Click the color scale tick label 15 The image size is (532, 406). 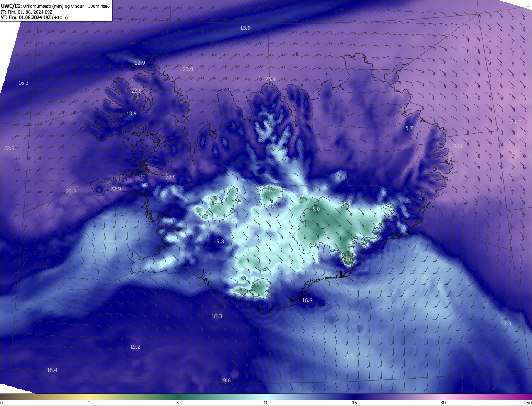355,403
